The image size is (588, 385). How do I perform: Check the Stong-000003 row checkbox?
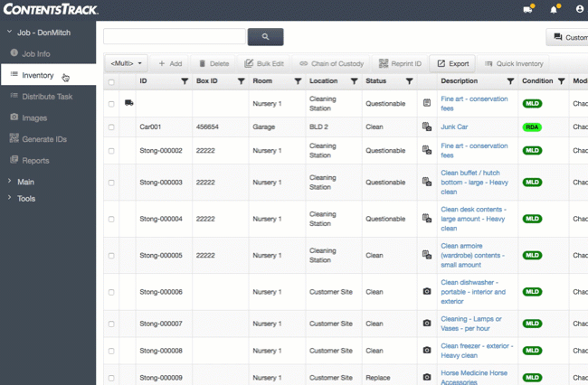point(111,183)
